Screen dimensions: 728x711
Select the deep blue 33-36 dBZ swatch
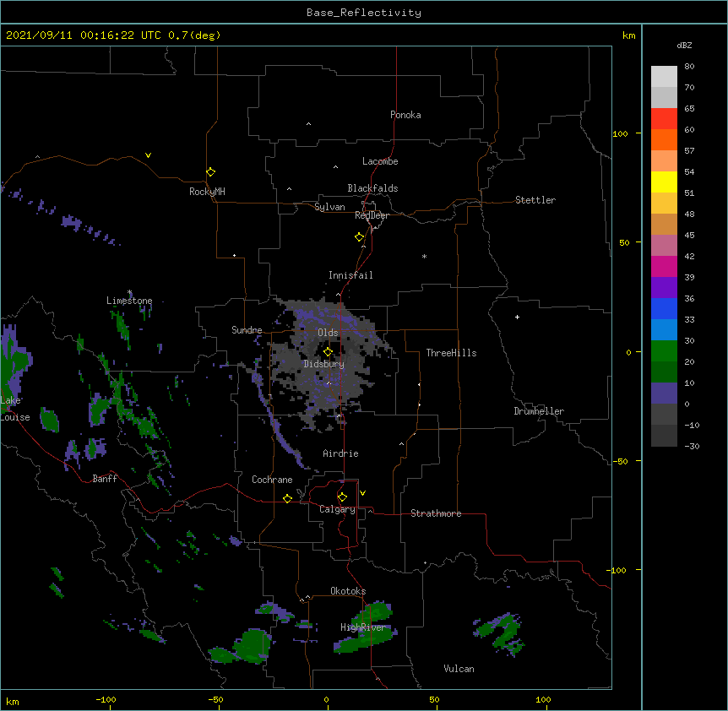[x=664, y=308]
